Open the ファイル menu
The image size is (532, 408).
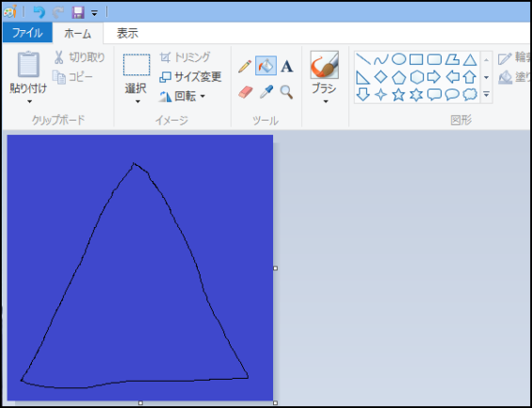pyautogui.click(x=27, y=33)
